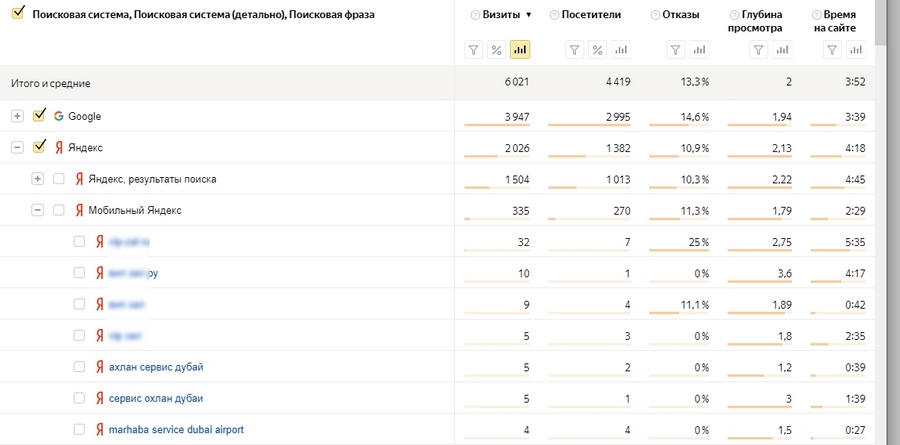Open ахлан сервис дубай search phrase link
This screenshot has height=445, width=900.
coord(156,366)
